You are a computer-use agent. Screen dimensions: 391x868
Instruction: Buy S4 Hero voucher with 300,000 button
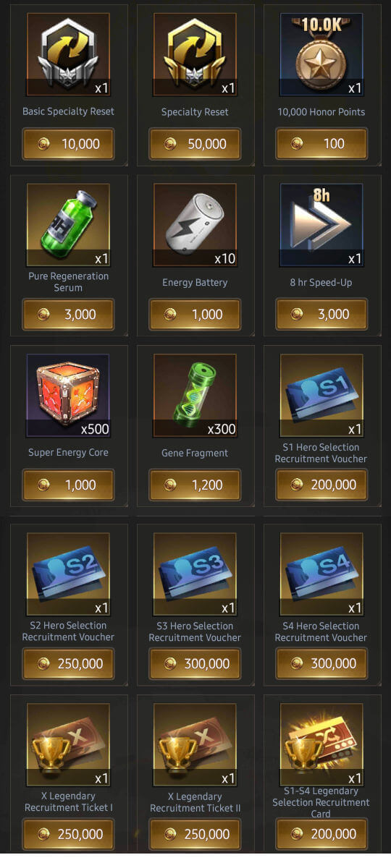pos(321,664)
